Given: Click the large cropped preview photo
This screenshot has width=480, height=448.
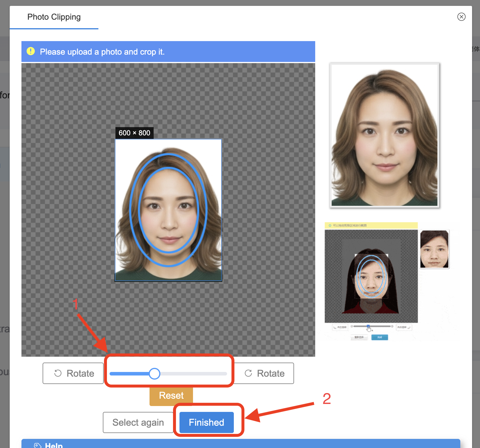Looking at the screenshot, I should pyautogui.click(x=384, y=135).
